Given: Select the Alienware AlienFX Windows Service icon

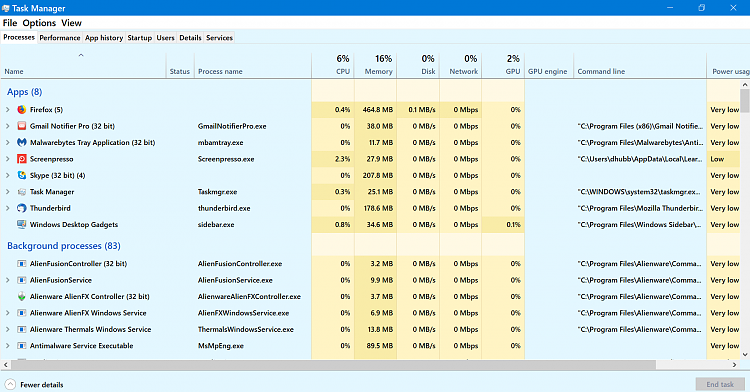Looking at the screenshot, I should (22, 313).
